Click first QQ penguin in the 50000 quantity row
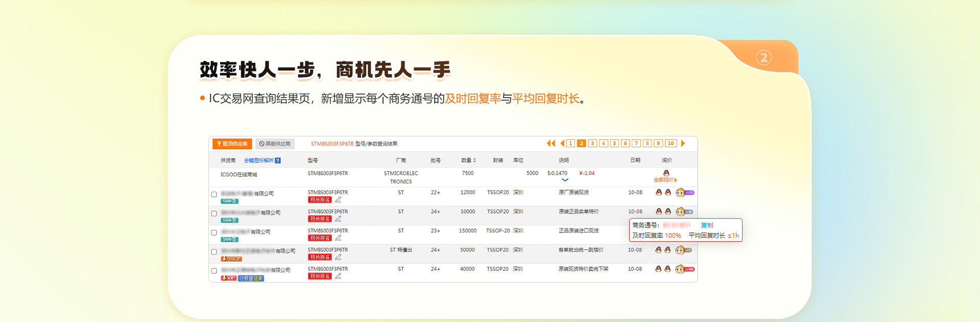The width and height of the screenshot is (980, 322). tap(658, 250)
